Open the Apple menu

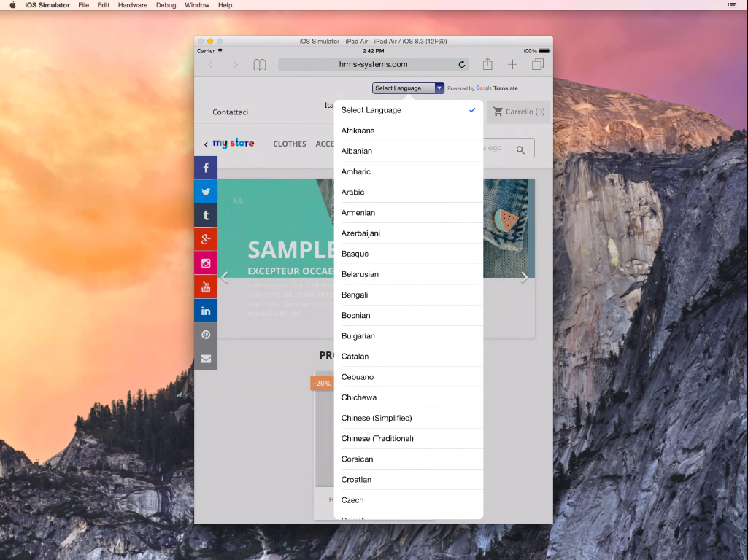tap(12, 5)
